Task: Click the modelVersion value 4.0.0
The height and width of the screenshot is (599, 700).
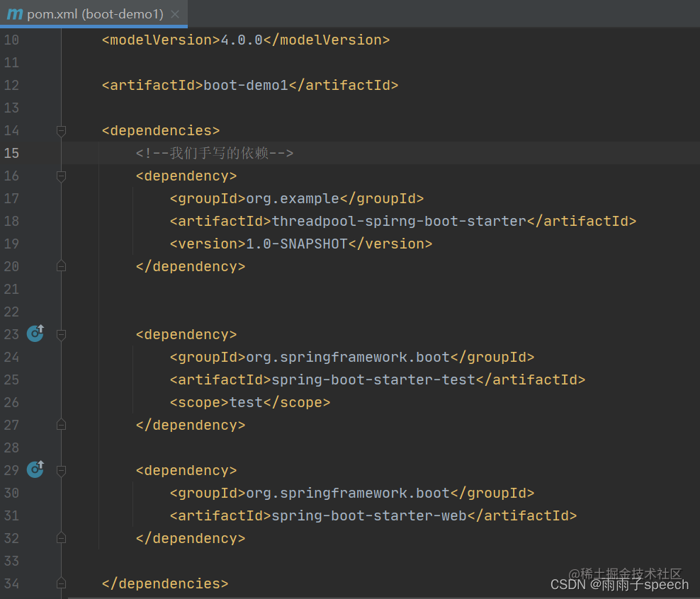Action: (x=242, y=40)
